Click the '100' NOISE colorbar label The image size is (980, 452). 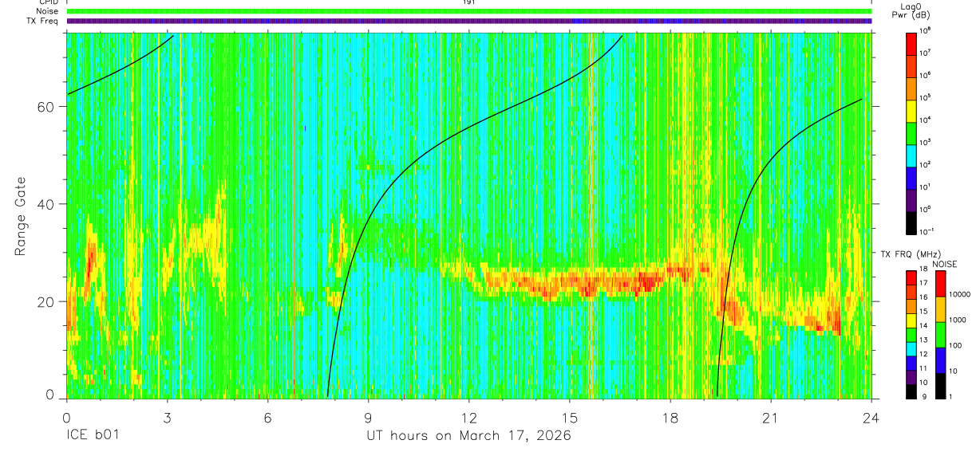pyautogui.click(x=955, y=345)
